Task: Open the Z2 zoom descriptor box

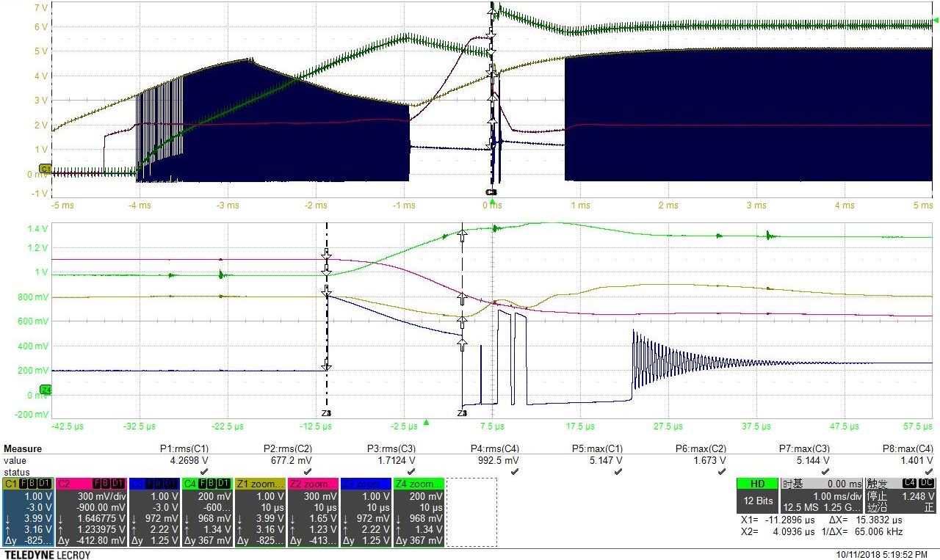Action: tap(313, 512)
